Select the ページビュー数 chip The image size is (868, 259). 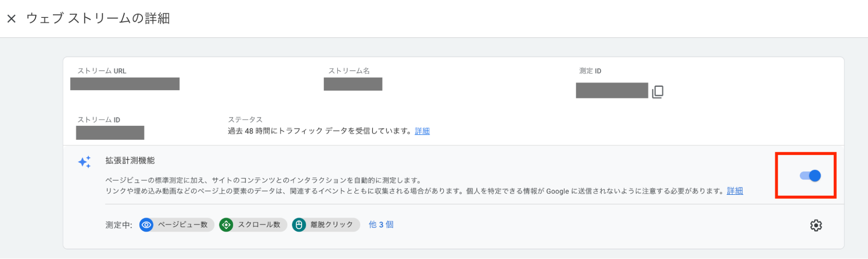coord(177,225)
